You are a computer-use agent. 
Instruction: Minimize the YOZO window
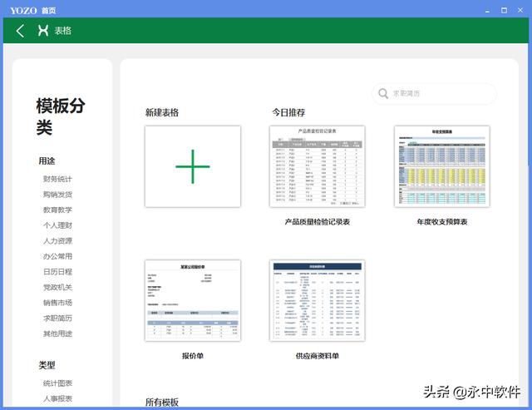[481, 8]
